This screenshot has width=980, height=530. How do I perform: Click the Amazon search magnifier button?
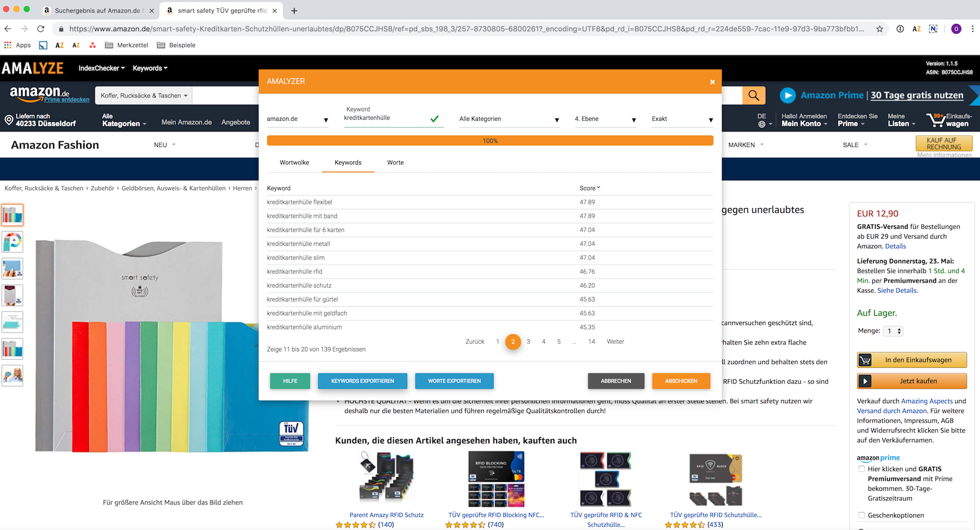tap(754, 95)
